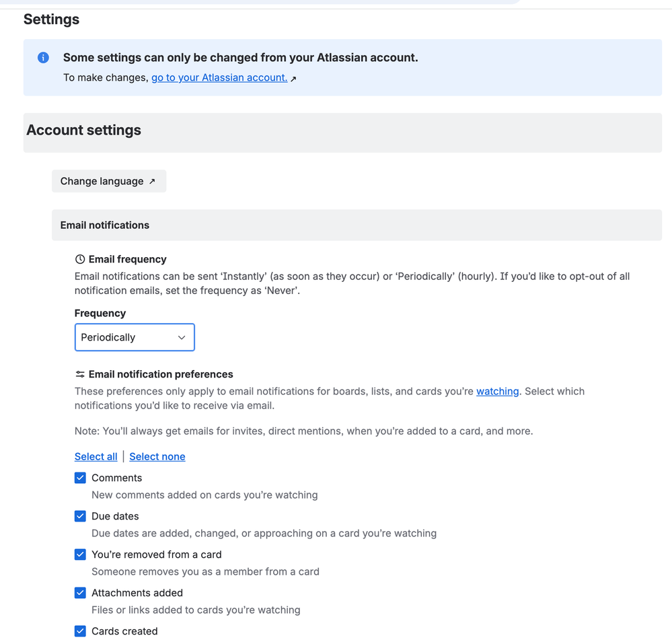672x644 pixels.
Task: Toggle the Due dates checkbox
Action: 80,516
